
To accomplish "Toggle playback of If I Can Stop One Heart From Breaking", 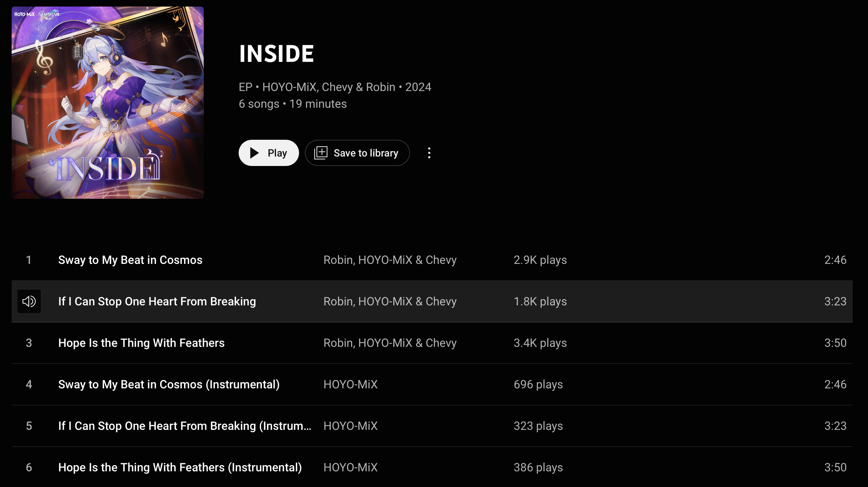I will pyautogui.click(x=156, y=301).
